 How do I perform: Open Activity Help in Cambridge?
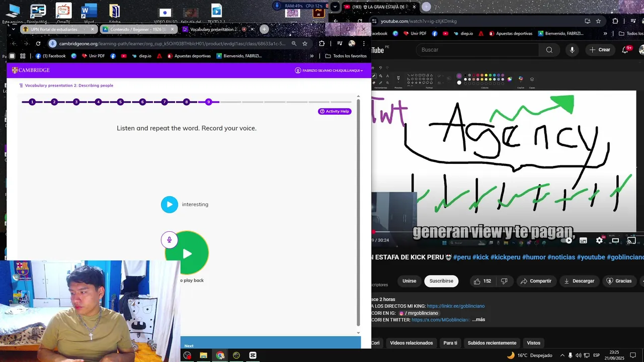335,111
